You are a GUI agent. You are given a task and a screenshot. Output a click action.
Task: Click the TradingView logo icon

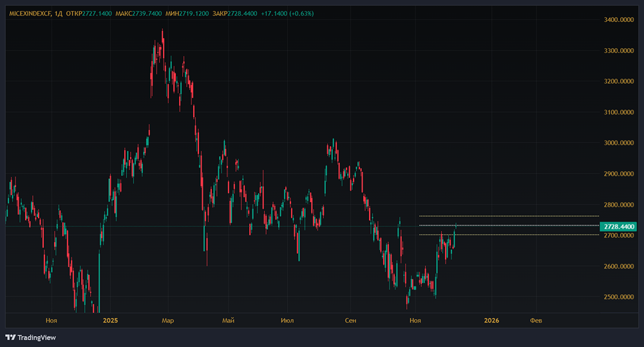click(10, 337)
